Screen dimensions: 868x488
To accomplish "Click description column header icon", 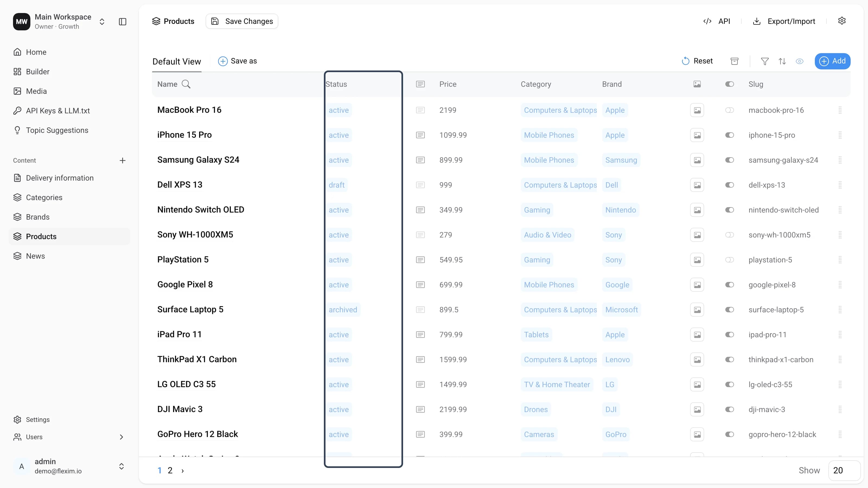I will tap(420, 84).
